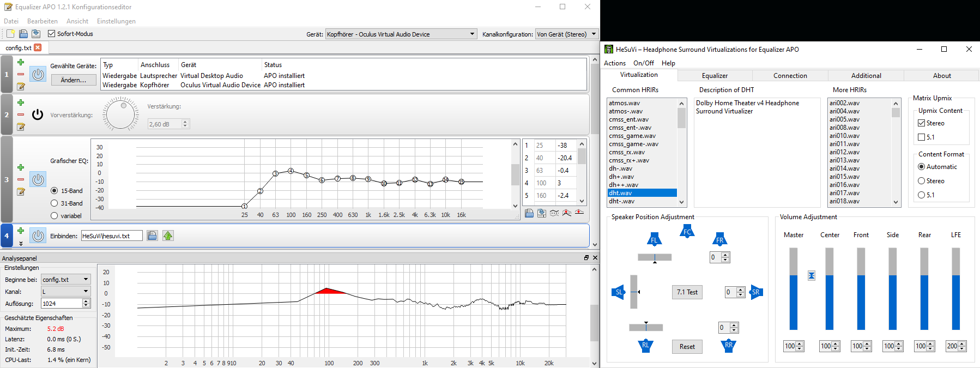Select 5.1 content format radio

(922, 195)
